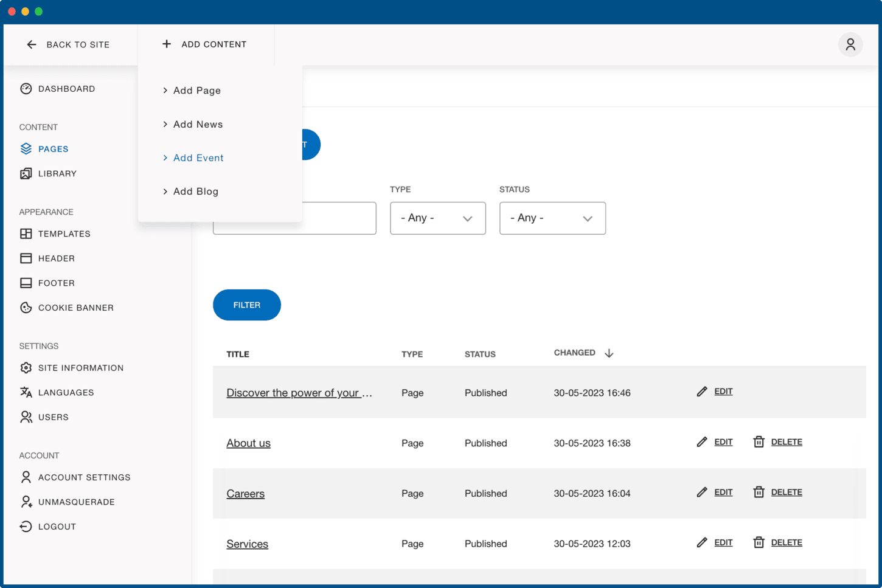Image resolution: width=882 pixels, height=588 pixels.
Task: Open Templates via its grid icon
Action: [x=26, y=234]
